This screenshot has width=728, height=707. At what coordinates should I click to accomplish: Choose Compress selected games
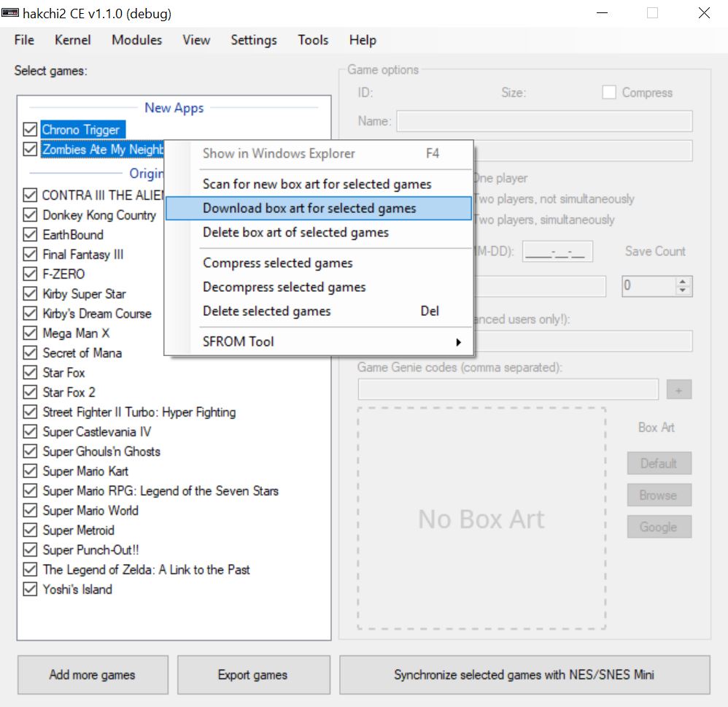pyautogui.click(x=319, y=263)
